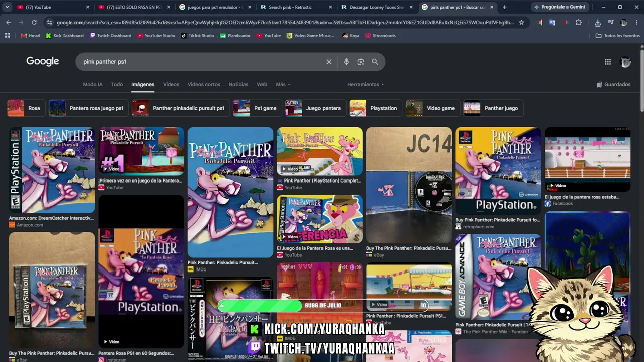Open the TikTok Studio bookmark
The height and width of the screenshot is (362, 644).
[x=197, y=36]
